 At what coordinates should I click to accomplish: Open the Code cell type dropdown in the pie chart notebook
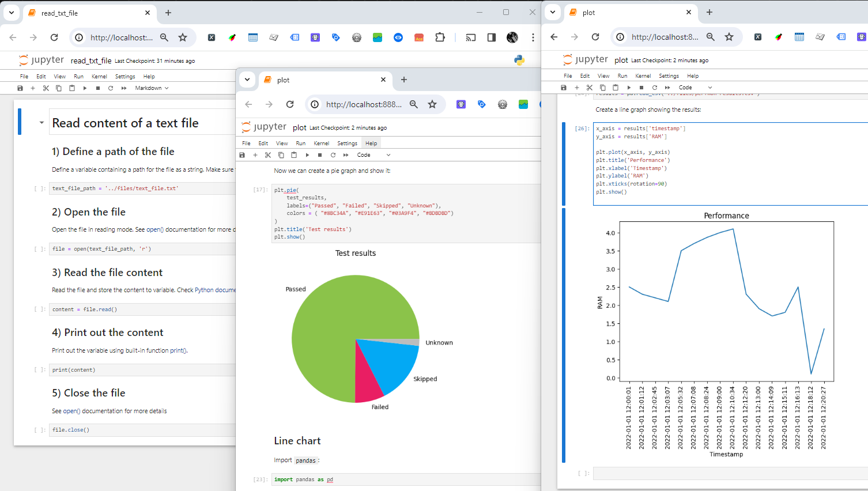click(x=373, y=155)
